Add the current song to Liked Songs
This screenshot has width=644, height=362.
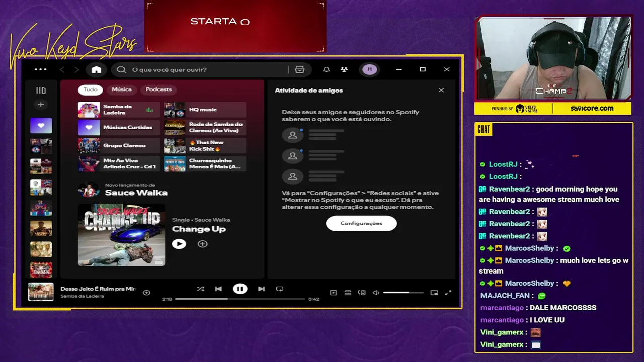(146, 293)
